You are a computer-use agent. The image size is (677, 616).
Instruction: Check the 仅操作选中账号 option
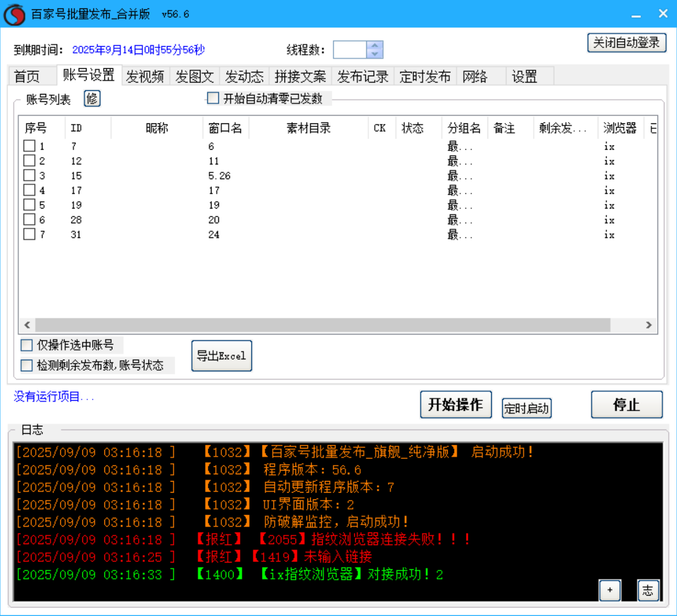pos(26,344)
